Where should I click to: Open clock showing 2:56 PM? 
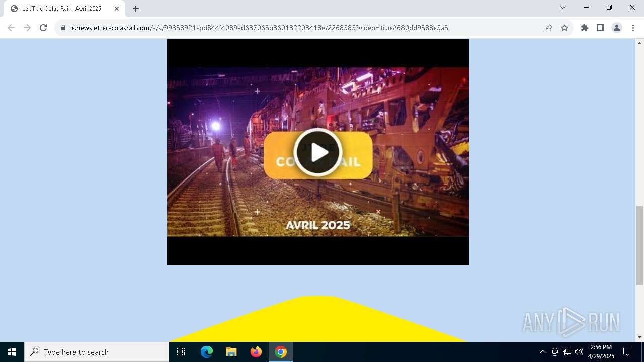pos(601,352)
